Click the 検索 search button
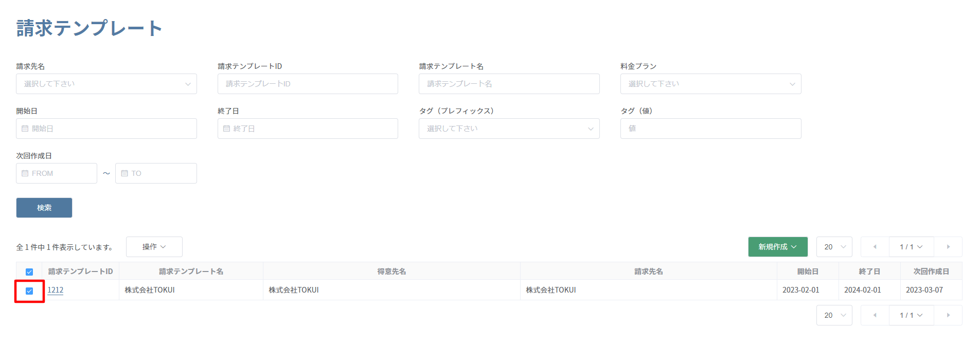The image size is (980, 344). coord(44,208)
